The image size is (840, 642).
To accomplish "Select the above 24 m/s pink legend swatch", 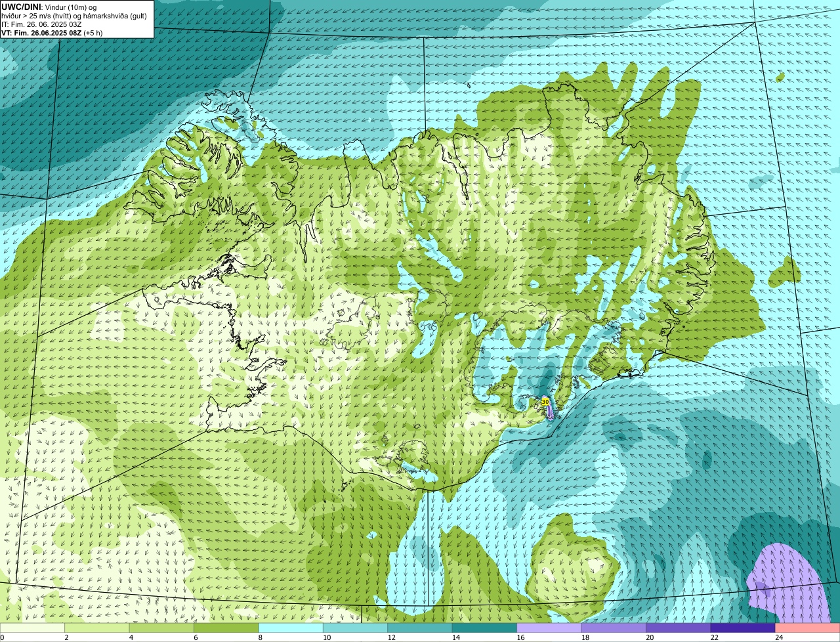I will coord(808,628).
